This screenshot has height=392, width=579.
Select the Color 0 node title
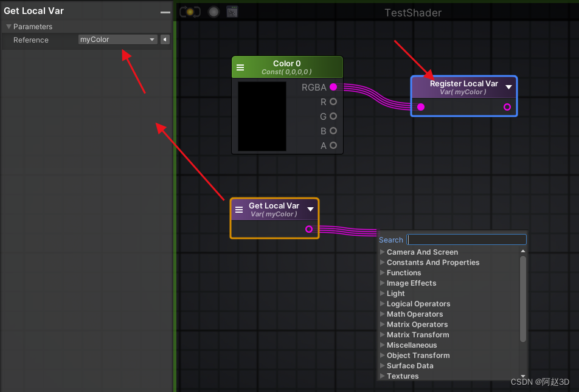287,63
